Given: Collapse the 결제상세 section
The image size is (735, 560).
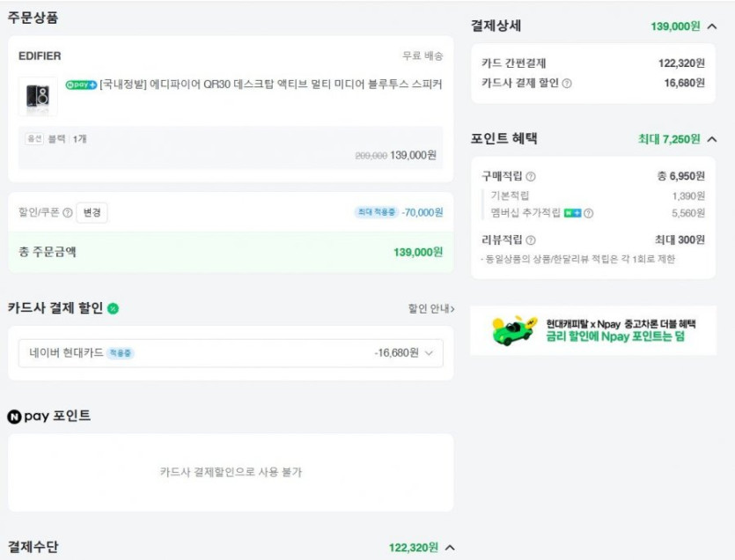Looking at the screenshot, I should [712, 26].
